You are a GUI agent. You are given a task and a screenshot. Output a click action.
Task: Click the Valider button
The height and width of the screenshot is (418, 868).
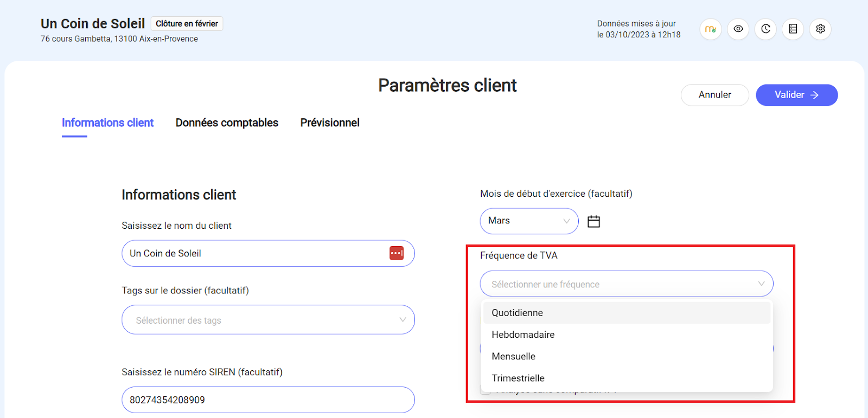tap(796, 95)
